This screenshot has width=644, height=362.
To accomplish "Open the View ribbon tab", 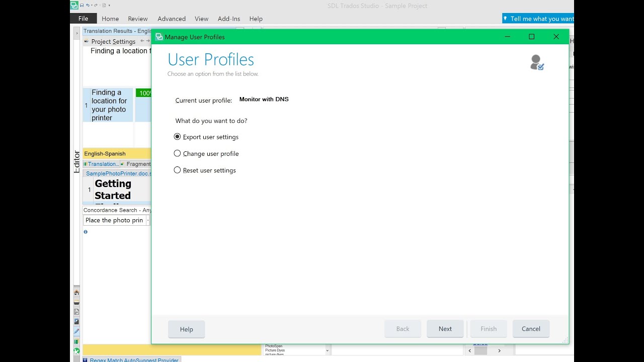I will 201,19.
